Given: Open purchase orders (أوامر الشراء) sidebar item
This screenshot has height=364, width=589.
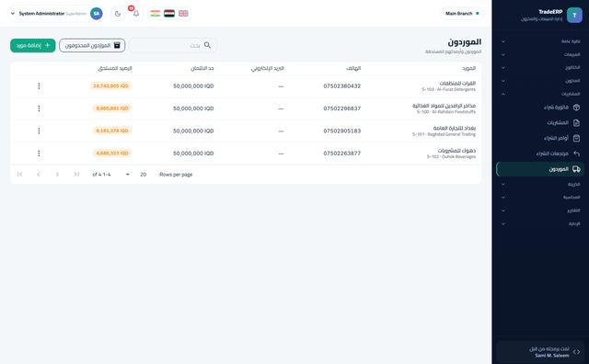Looking at the screenshot, I should point(540,138).
